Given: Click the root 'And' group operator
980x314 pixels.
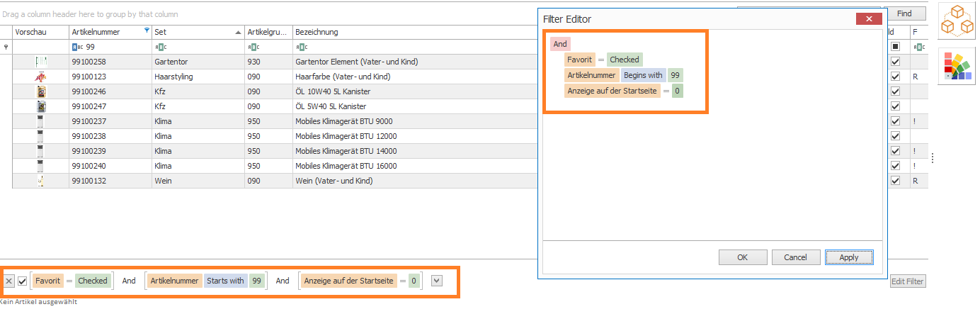Looking at the screenshot, I should click(560, 44).
